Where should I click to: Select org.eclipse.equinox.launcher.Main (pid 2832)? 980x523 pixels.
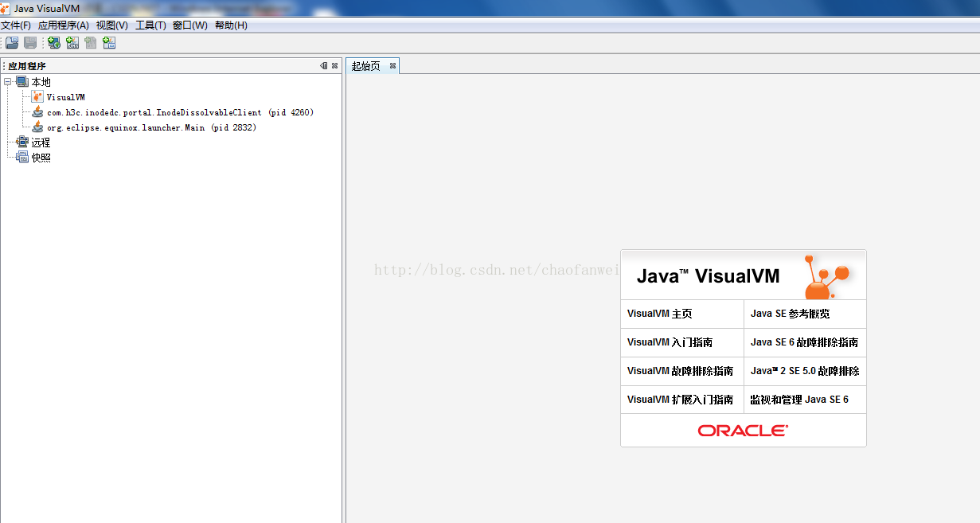click(152, 127)
